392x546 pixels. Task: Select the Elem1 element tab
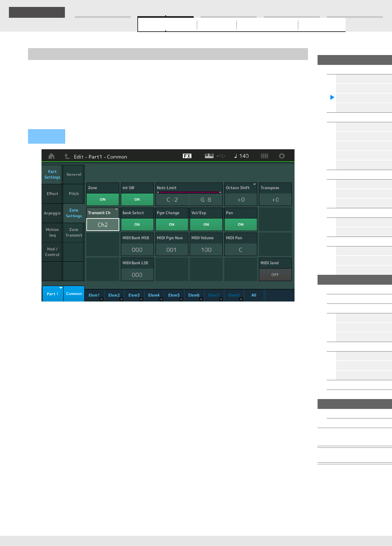point(95,295)
